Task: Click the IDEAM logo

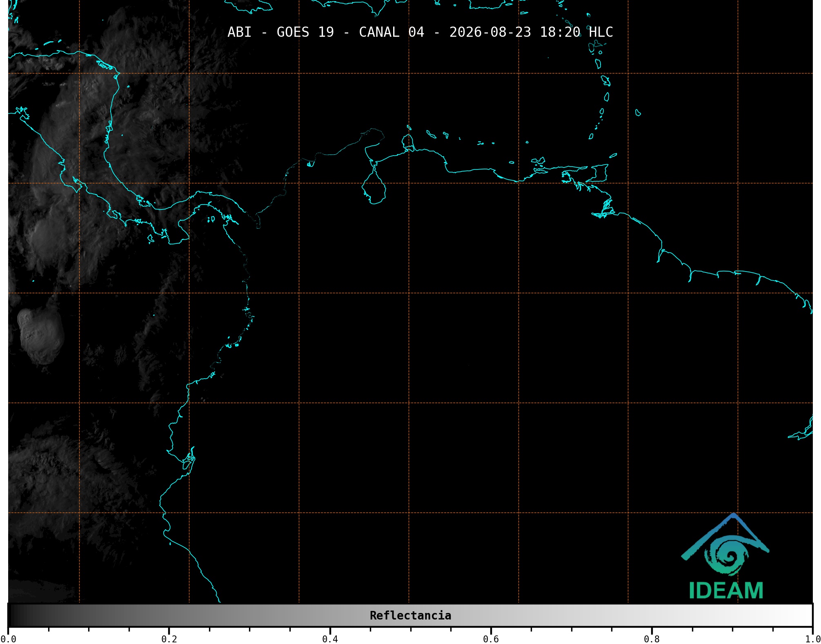Action: pos(725,556)
